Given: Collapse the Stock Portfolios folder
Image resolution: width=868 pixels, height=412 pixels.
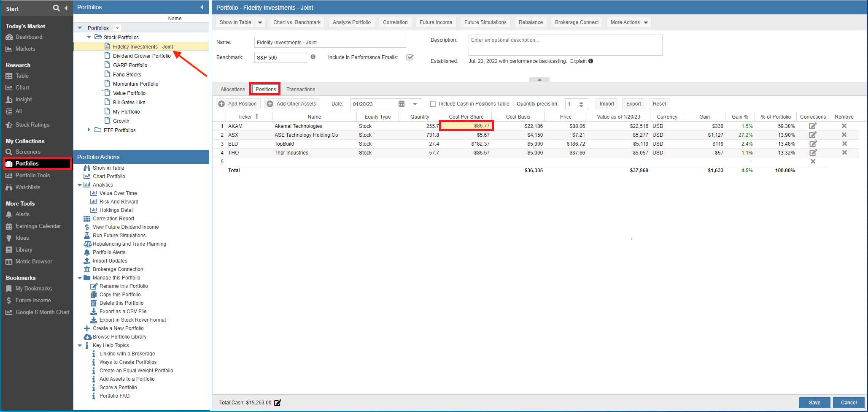Looking at the screenshot, I should coord(89,37).
